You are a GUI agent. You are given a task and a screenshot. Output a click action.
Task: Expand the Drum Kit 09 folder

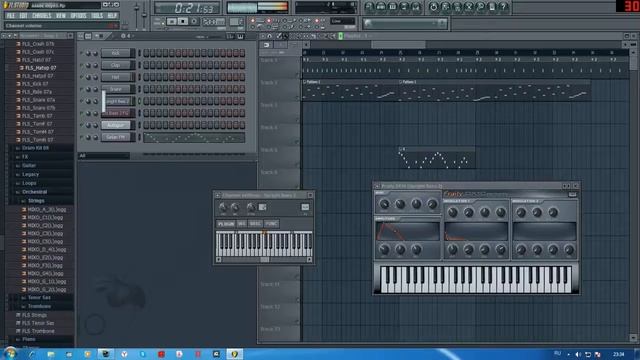pyautogui.click(x=36, y=148)
